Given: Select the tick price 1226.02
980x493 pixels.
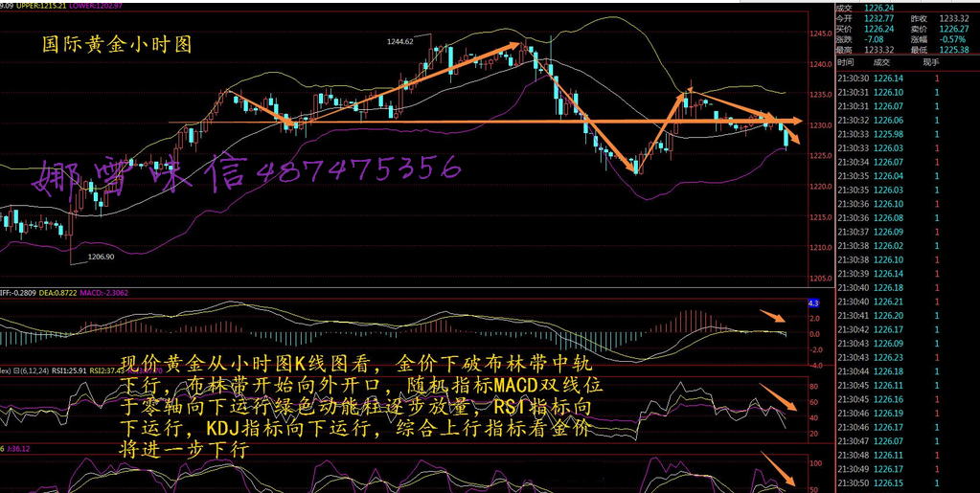Looking at the screenshot, I should click(x=888, y=246).
